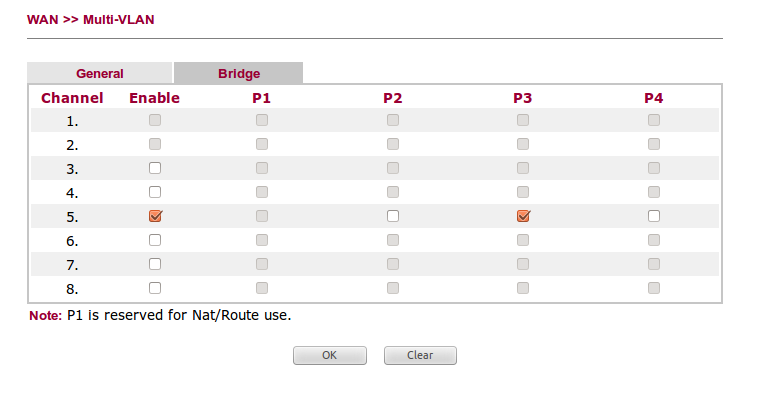Check P4 for channel 5

pos(653,216)
